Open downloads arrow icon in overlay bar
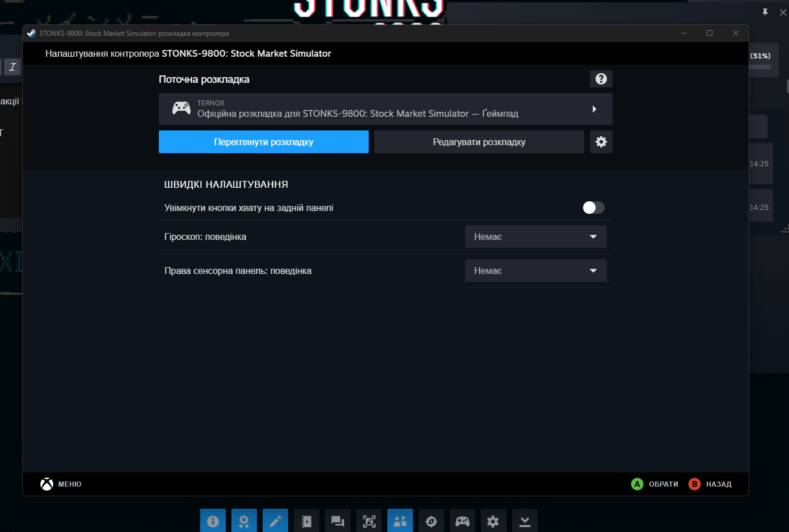 tap(525, 521)
